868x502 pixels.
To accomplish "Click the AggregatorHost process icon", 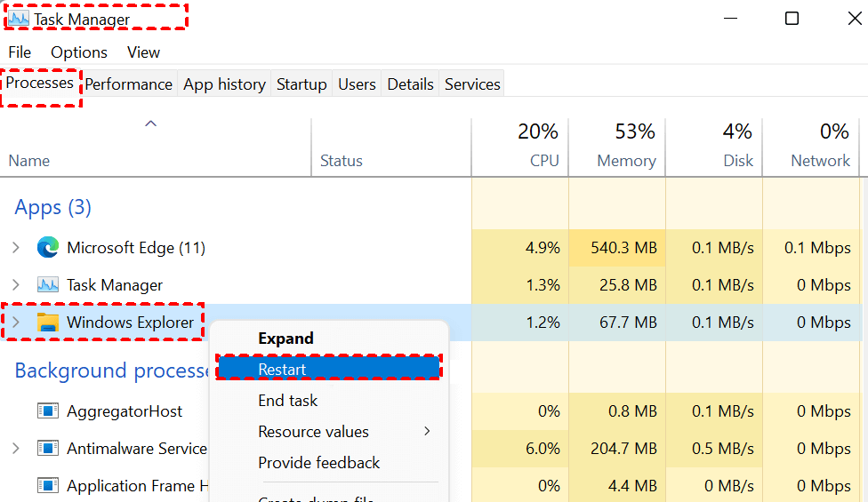I will 47,411.
